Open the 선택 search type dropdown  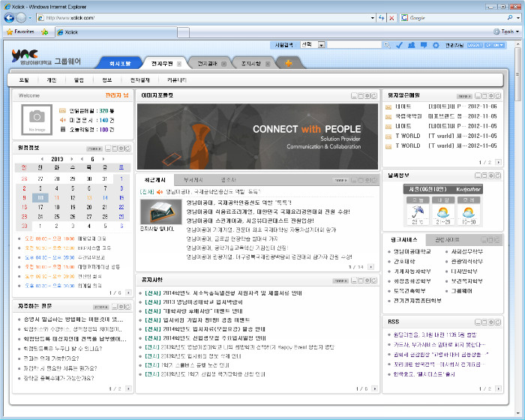pyautogui.click(x=322, y=45)
